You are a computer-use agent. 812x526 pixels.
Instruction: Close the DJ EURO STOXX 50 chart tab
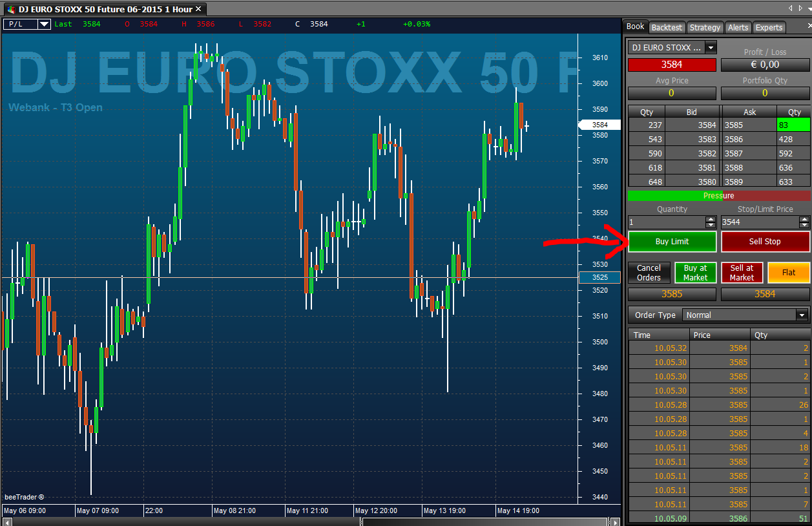coord(198,9)
